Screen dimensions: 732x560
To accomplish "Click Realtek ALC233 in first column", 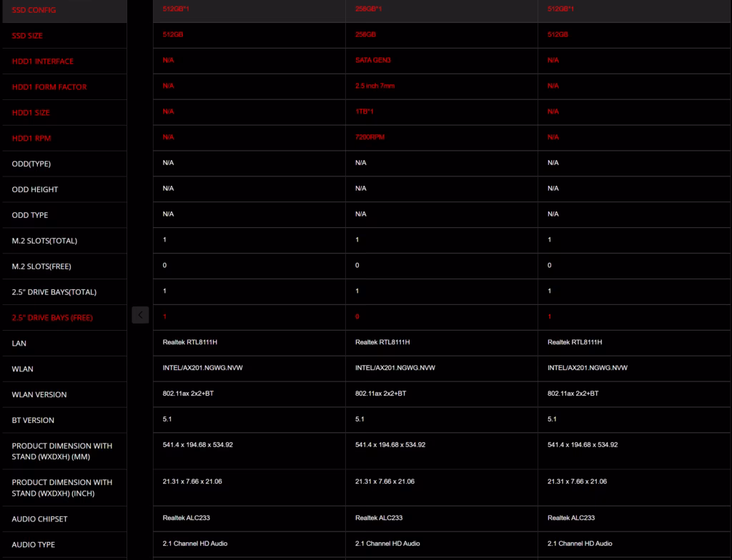I will (x=187, y=518).
